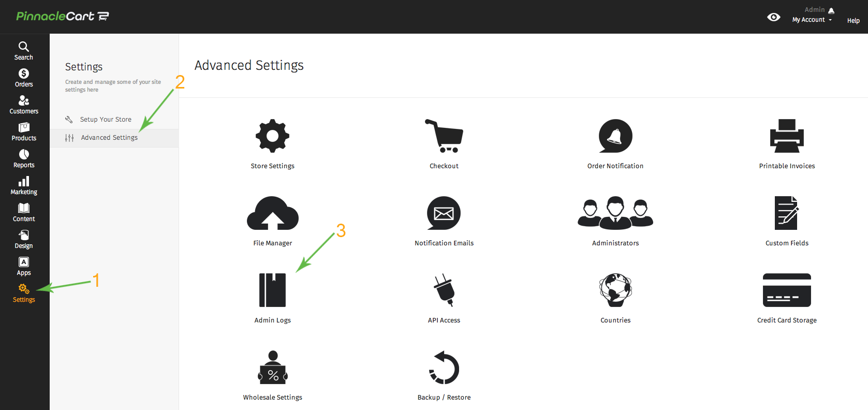Image resolution: width=868 pixels, height=410 pixels.
Task: Open the Help link
Action: 853,21
